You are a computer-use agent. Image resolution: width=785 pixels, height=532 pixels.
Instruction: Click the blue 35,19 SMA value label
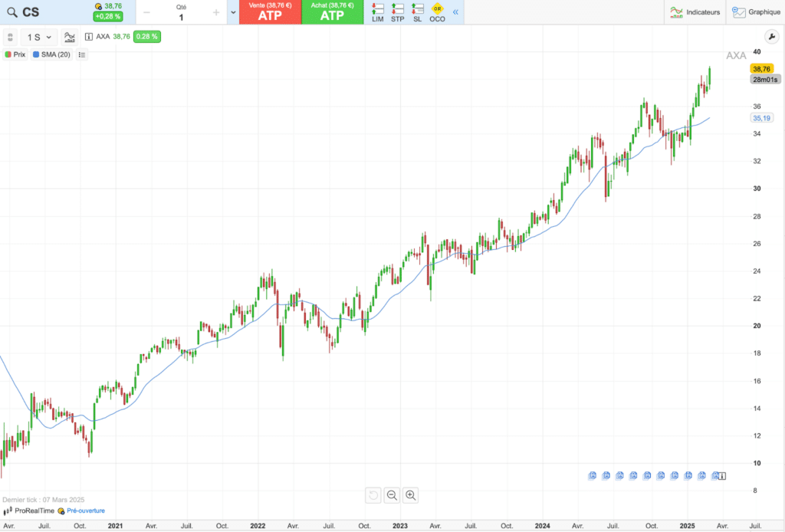(x=761, y=118)
